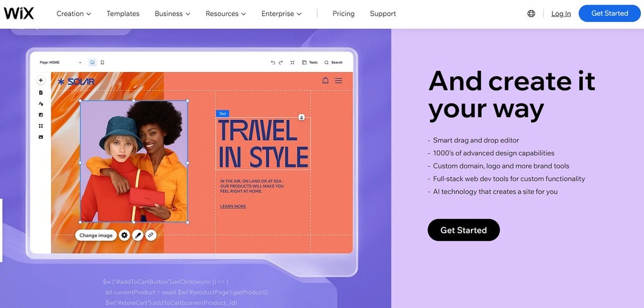Select the TRAVEL IN STYLE text box
The height and width of the screenshot is (308, 644).
click(x=263, y=143)
